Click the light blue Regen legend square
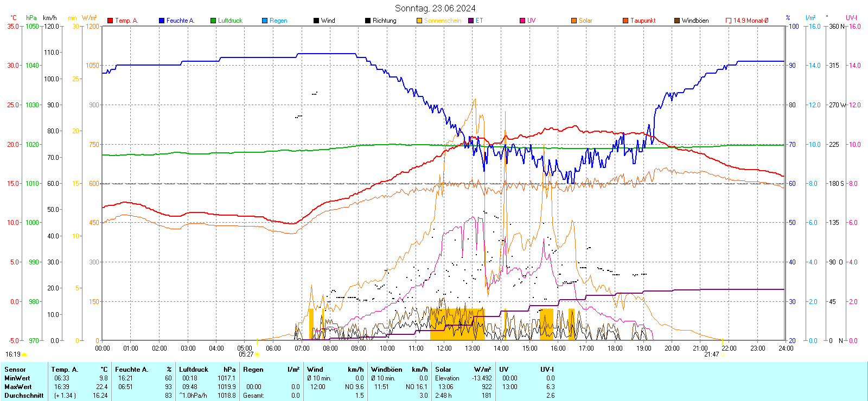Image resolution: width=868 pixels, height=401 pixels. 265,21
